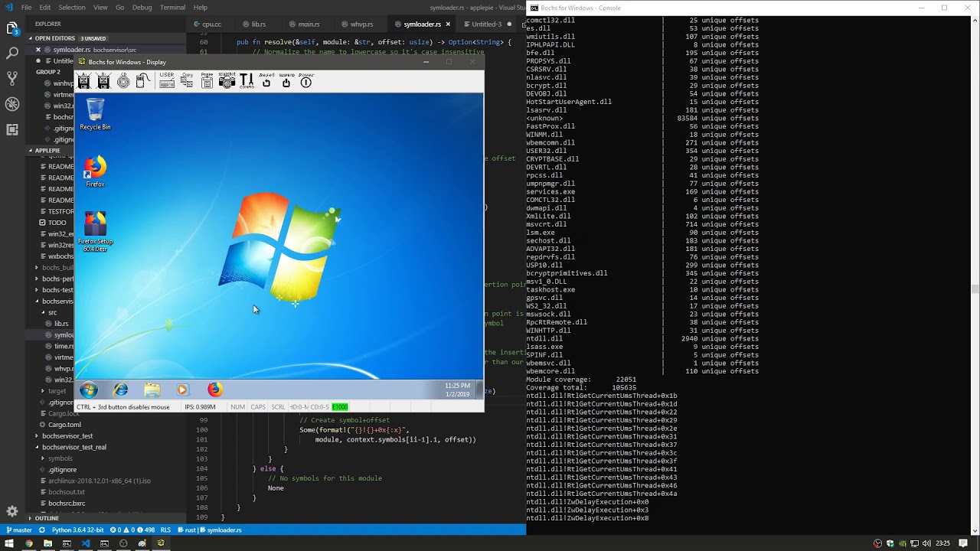This screenshot has height=551, width=980.
Task: Toggle floppy B: drive in Bochs toolbar
Action: click(103, 81)
